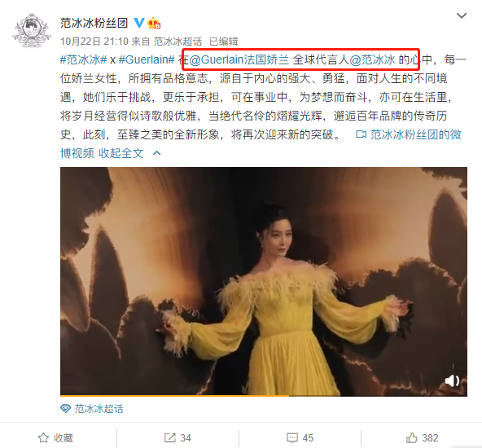Open the #范冰冰# hashtag topic
Image resolution: width=482 pixels, height=448 pixels.
(83, 59)
